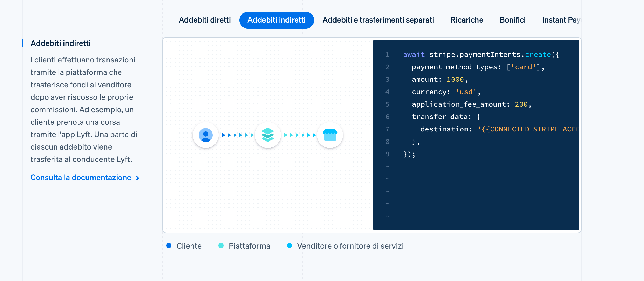Click the Addebiti indiretti sidebar heading

[x=61, y=43]
